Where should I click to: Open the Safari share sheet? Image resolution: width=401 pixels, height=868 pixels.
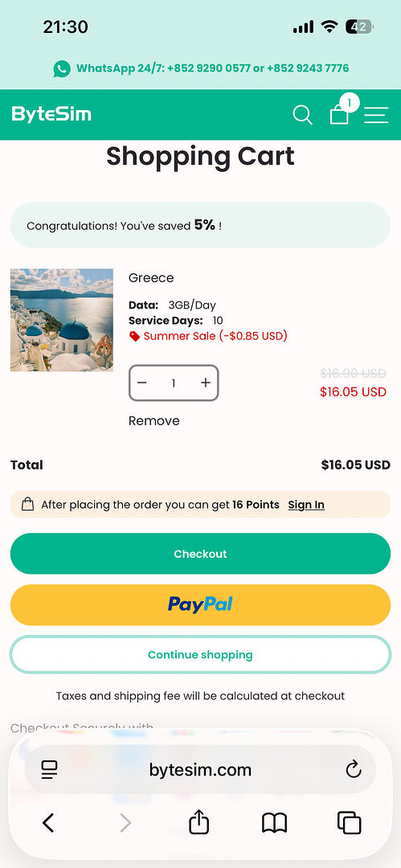(198, 821)
